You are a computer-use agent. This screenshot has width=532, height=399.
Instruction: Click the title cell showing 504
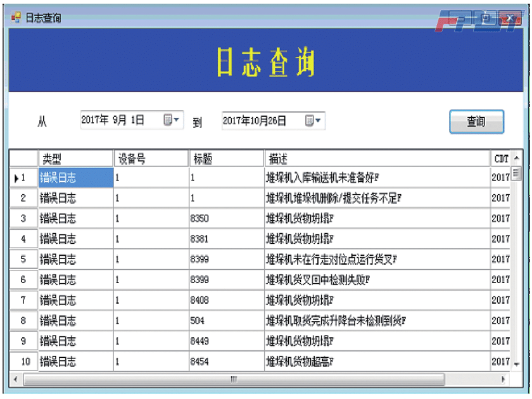click(x=225, y=320)
